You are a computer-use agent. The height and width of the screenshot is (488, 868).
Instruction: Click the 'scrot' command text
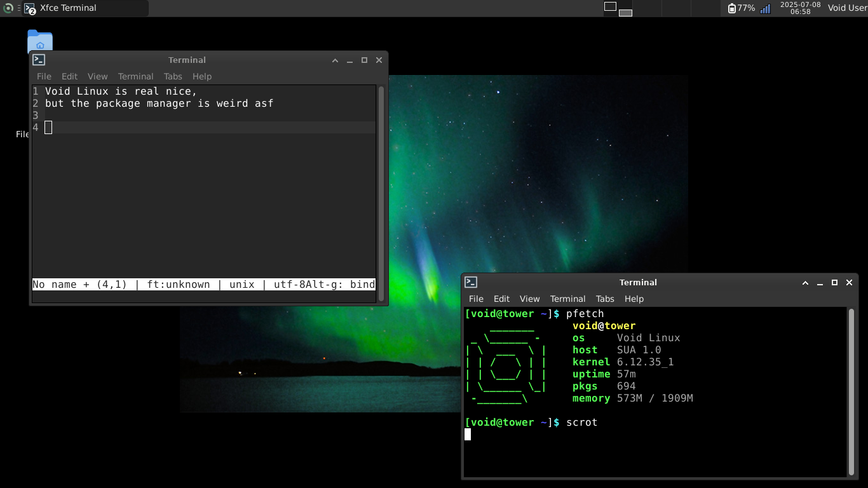point(582,423)
